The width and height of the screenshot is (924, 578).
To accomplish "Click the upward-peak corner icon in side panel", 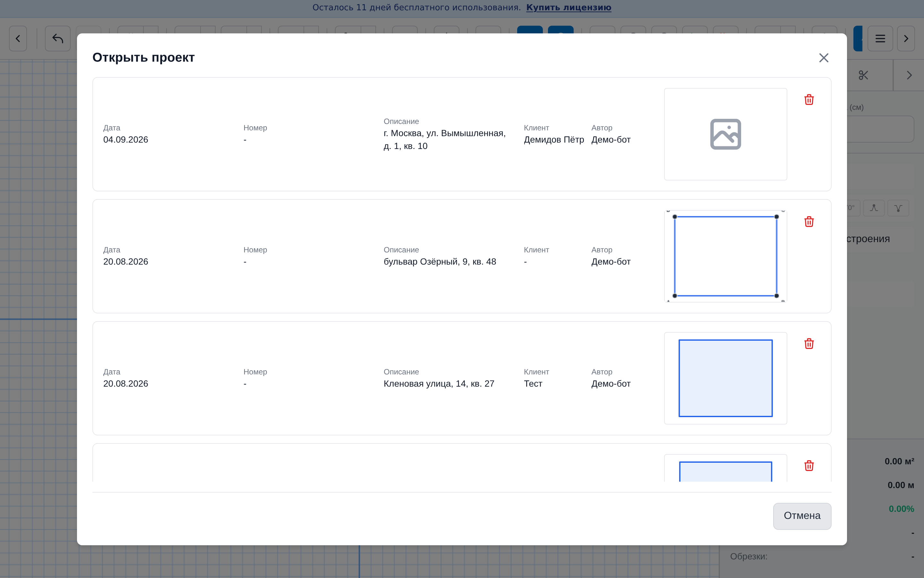I will 874,208.
